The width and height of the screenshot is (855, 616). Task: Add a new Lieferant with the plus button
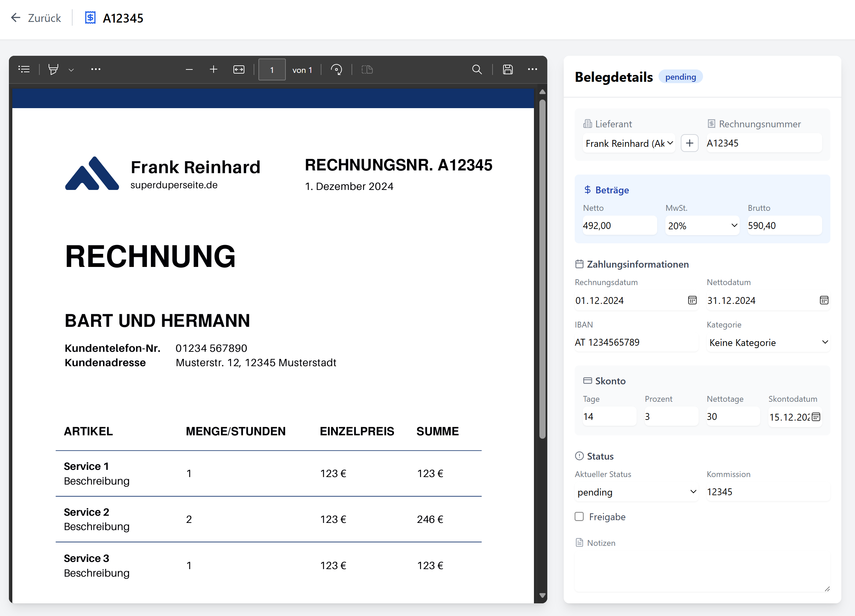pyautogui.click(x=689, y=143)
